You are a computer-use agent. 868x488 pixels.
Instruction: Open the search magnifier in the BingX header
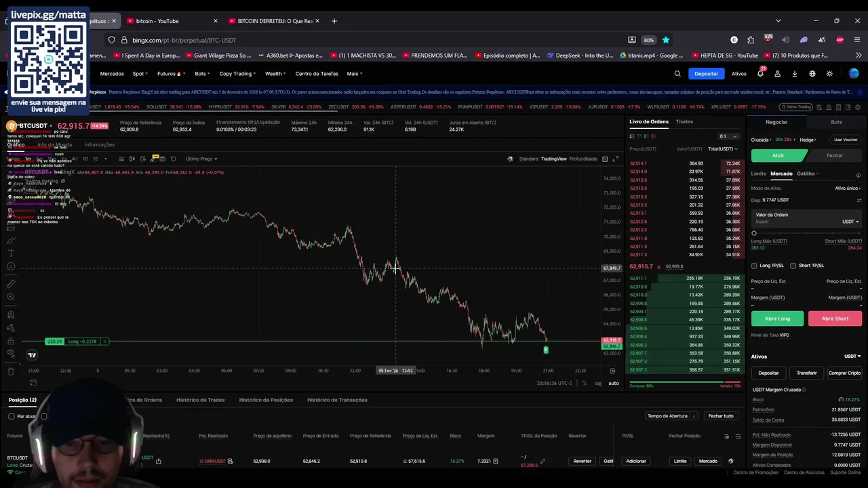pyautogui.click(x=677, y=74)
